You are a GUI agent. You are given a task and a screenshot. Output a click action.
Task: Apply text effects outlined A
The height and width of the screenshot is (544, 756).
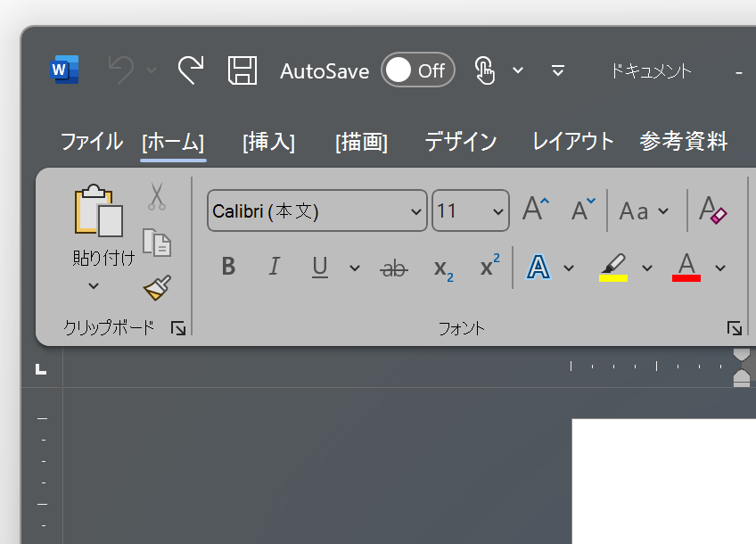click(x=538, y=268)
